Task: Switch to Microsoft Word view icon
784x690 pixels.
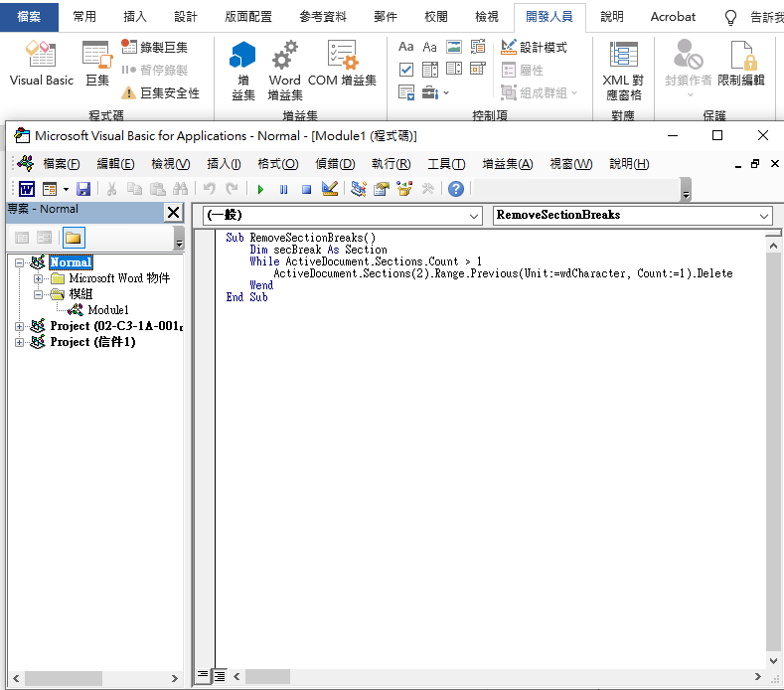Action: point(27,189)
